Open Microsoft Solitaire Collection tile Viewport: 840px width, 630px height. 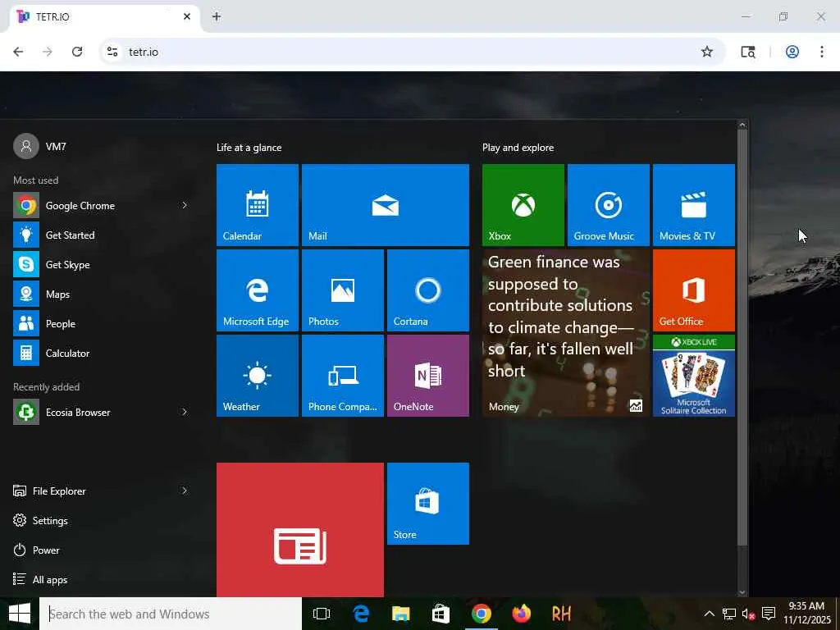pyautogui.click(x=694, y=376)
